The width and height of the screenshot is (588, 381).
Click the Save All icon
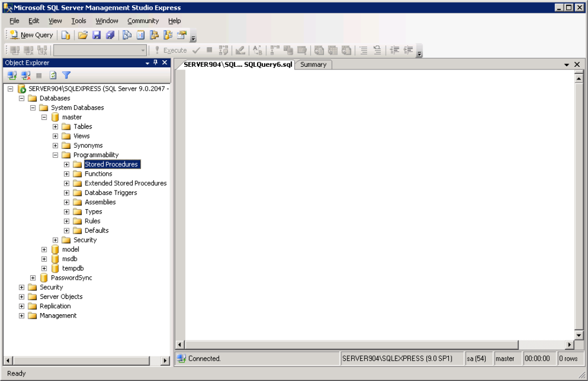click(110, 35)
